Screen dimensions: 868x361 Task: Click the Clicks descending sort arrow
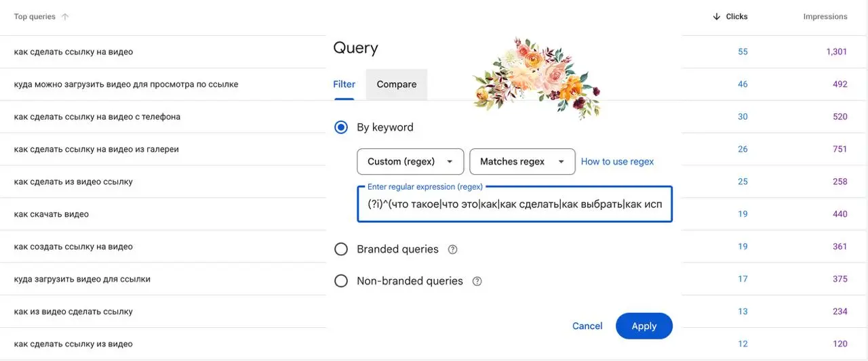[716, 17]
